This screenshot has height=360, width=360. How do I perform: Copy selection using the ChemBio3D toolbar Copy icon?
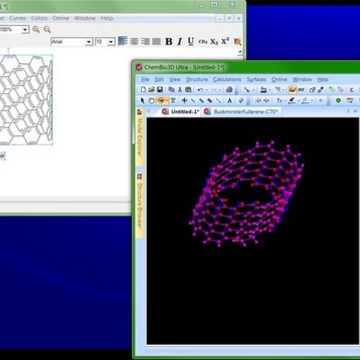(171, 89)
